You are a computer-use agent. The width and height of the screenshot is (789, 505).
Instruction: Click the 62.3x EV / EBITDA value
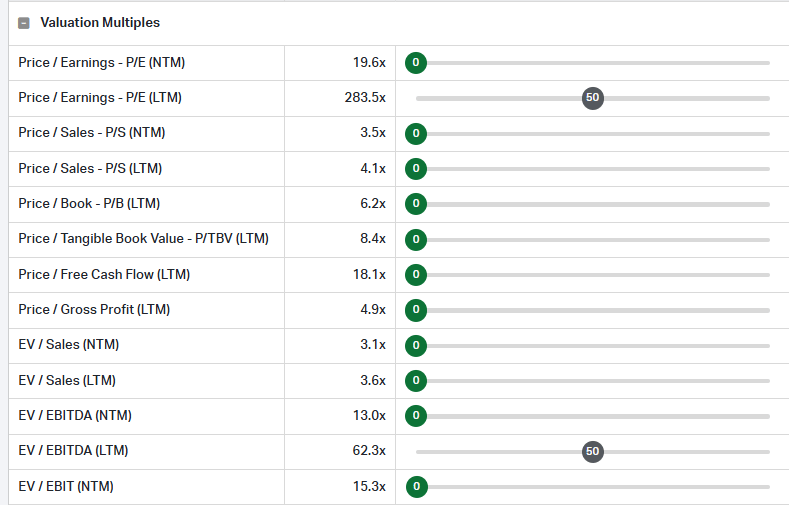coord(369,451)
